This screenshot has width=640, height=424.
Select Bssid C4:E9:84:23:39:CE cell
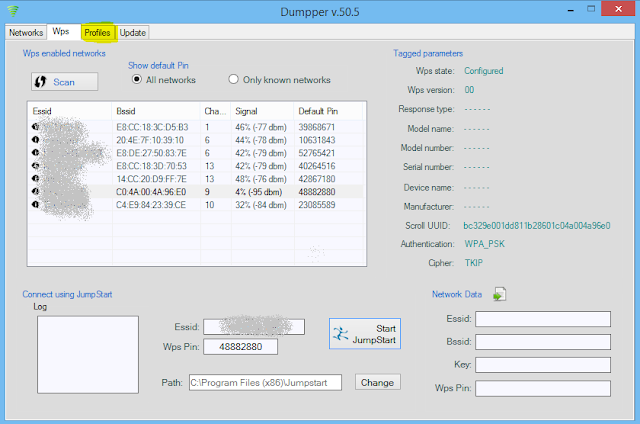151,204
